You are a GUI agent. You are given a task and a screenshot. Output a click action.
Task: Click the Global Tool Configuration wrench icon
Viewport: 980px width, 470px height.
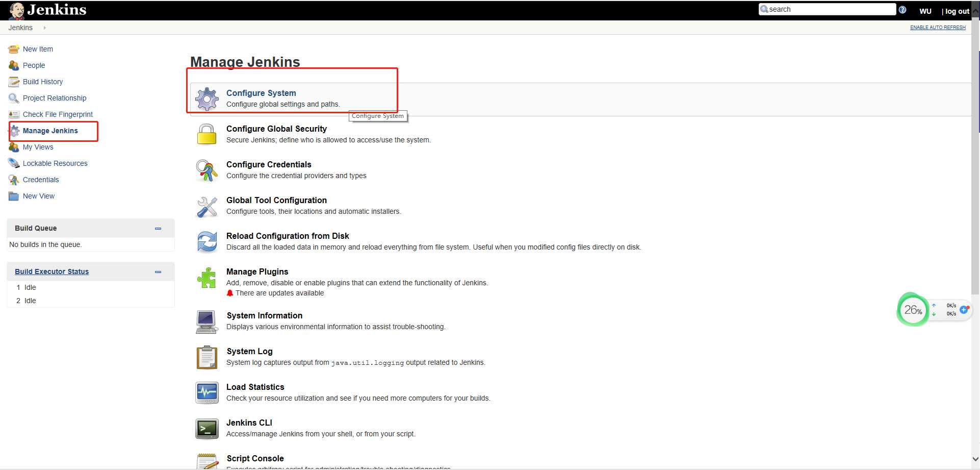click(x=207, y=206)
